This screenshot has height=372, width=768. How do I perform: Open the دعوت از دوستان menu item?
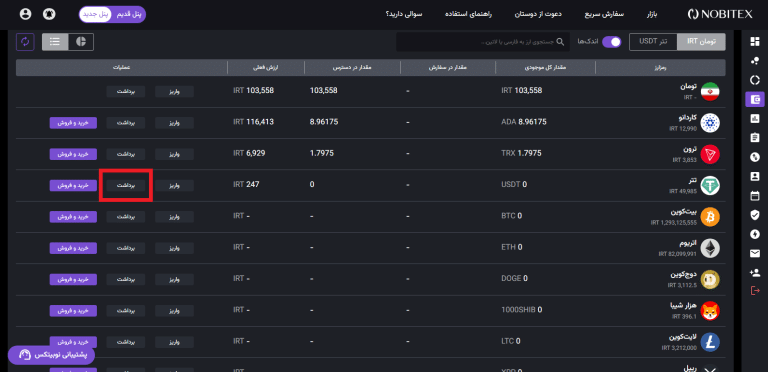tap(538, 14)
